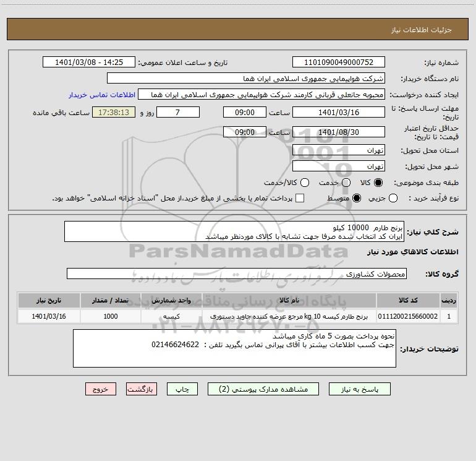
Task: Click the product name cell برنج طارم کیسه
Action: (289, 316)
